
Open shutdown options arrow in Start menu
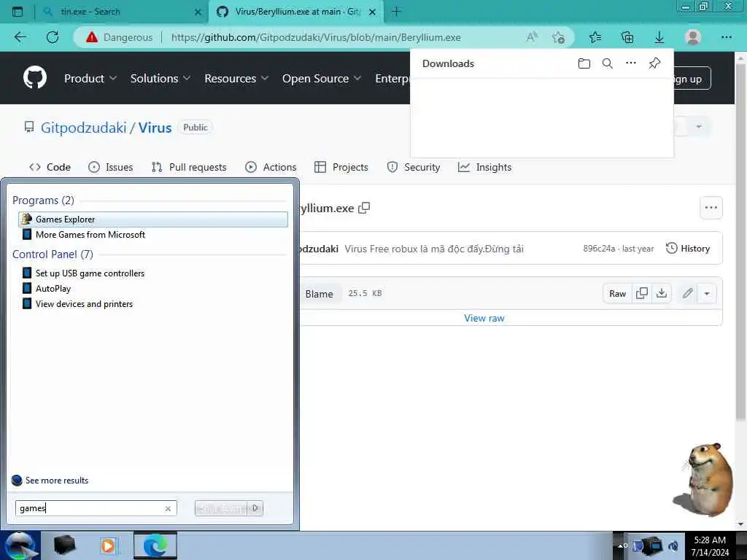tap(255, 508)
